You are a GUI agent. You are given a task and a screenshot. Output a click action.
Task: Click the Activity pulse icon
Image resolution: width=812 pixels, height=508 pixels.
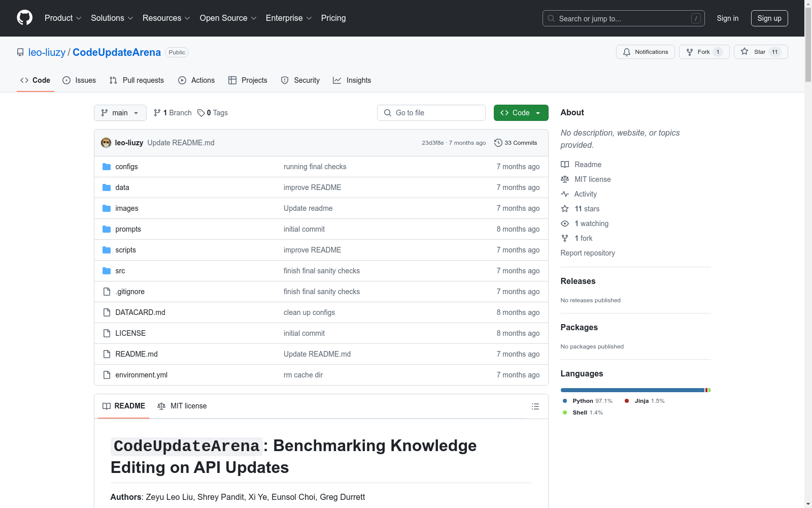click(565, 194)
